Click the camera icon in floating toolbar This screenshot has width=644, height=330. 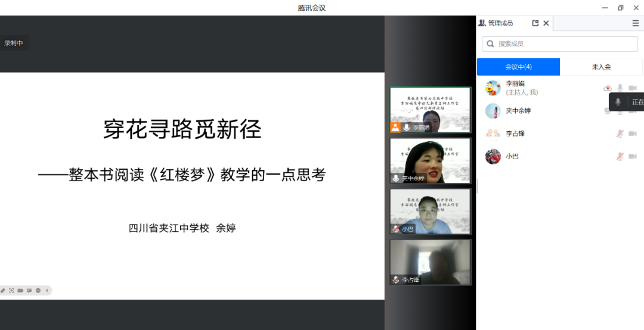pyautogui.click(x=20, y=291)
